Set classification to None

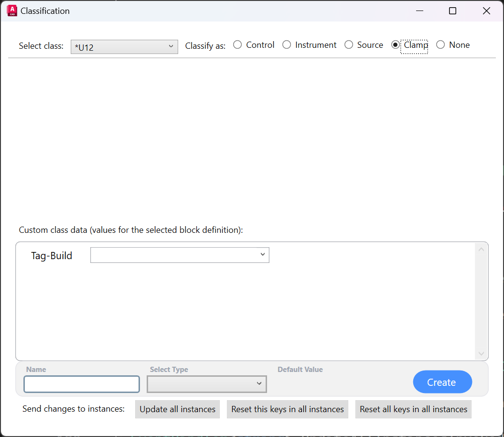pos(453,45)
